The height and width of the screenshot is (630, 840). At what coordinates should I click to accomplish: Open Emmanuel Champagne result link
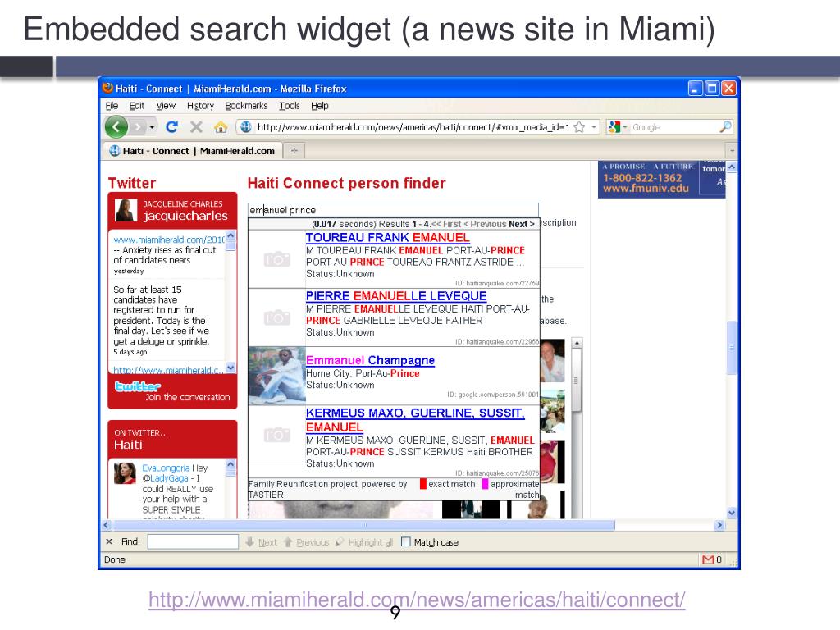coord(370,360)
